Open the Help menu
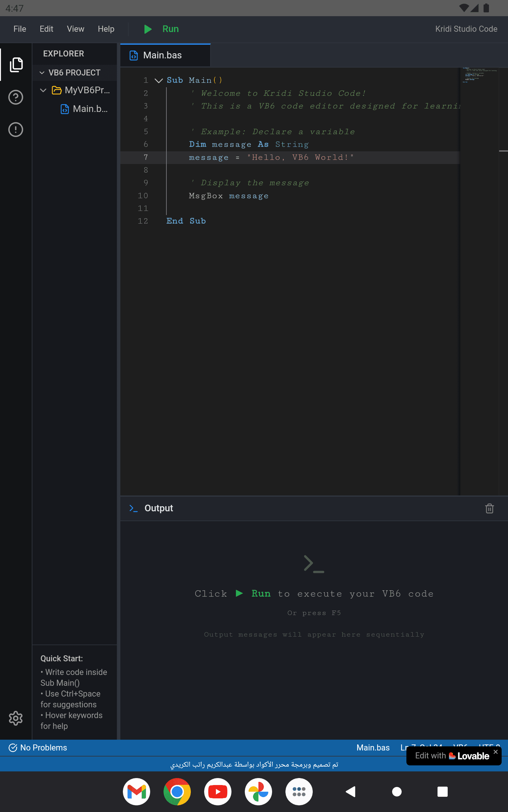508x812 pixels. point(106,29)
